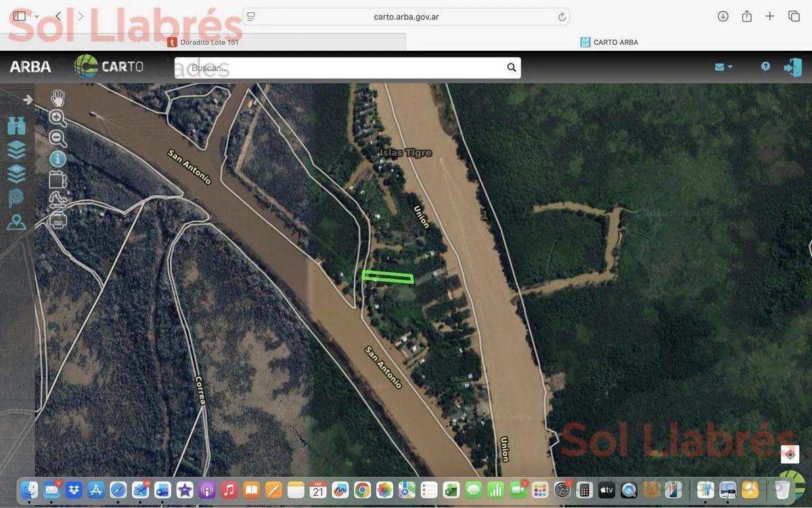
Task: Submit search with magnifier icon
Action: (512, 68)
